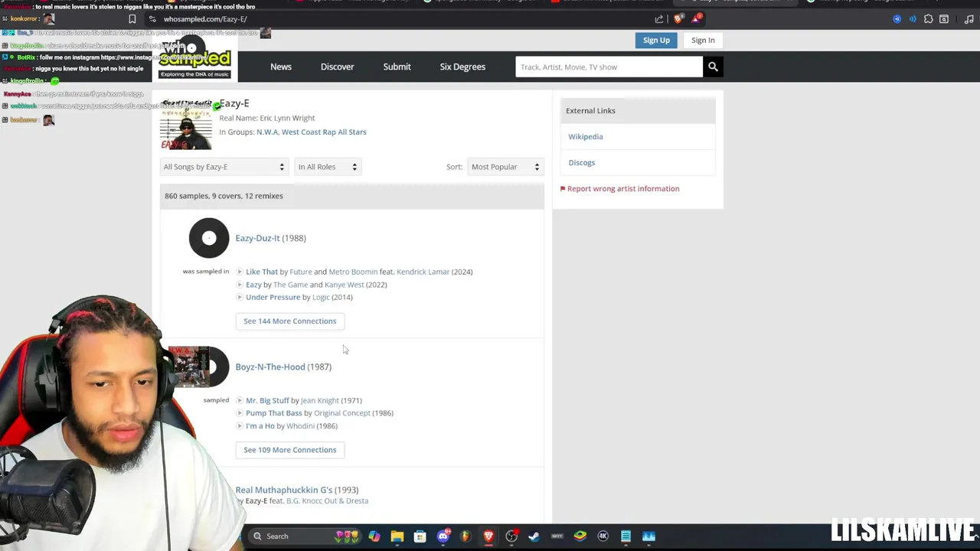Open the B.G. Knocc Out & Dresta link
This screenshot has height=551, width=980.
point(327,501)
